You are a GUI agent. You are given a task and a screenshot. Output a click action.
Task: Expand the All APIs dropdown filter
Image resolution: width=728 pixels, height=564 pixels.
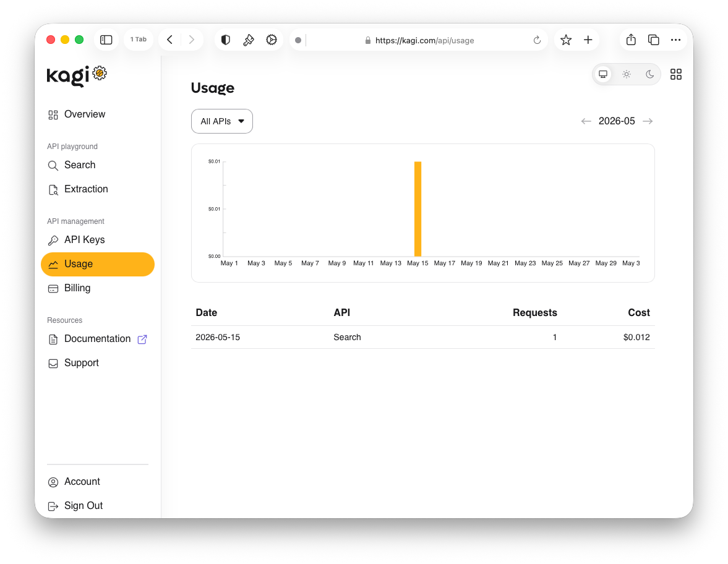pos(222,121)
